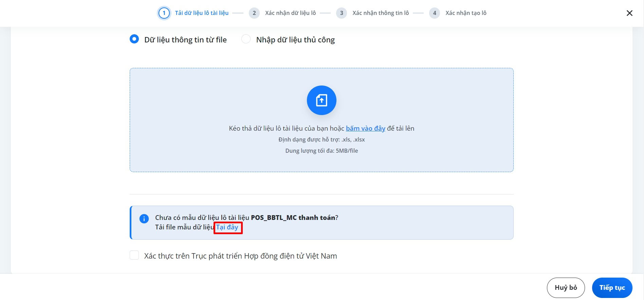Image resolution: width=644 pixels, height=300 pixels.
Task: Go to step 1 'Tải dữ liệu lô tài liệu'
Action: 193,13
